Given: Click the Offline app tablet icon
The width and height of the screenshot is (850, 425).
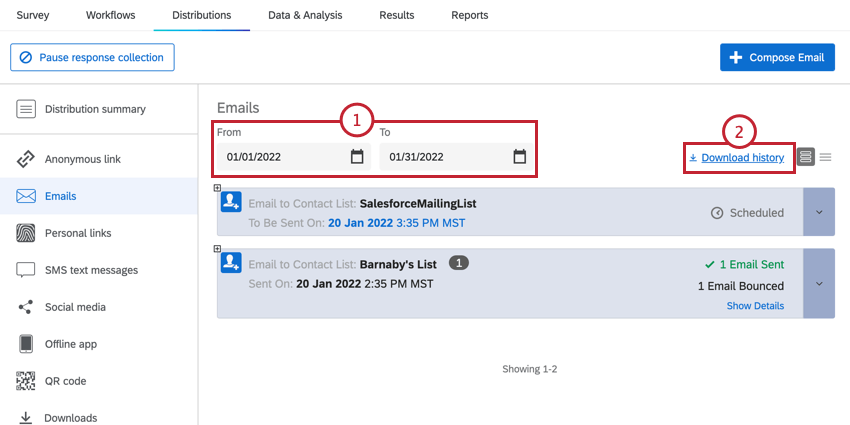Looking at the screenshot, I should pyautogui.click(x=25, y=344).
